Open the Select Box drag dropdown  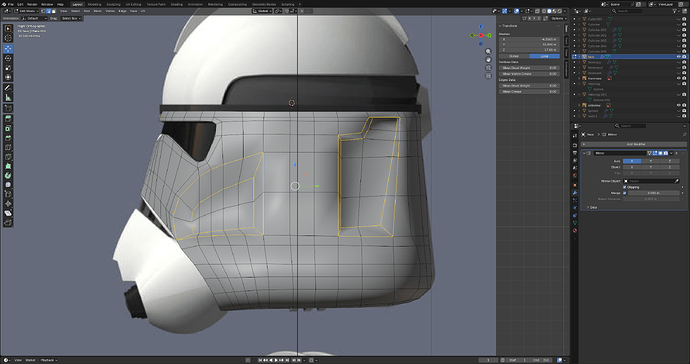[71, 18]
